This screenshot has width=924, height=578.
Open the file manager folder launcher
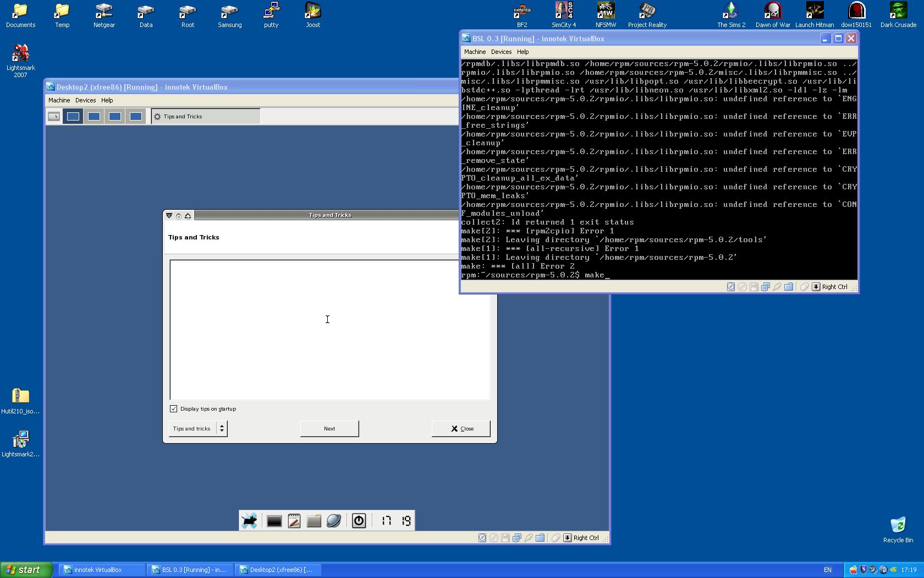(x=314, y=521)
